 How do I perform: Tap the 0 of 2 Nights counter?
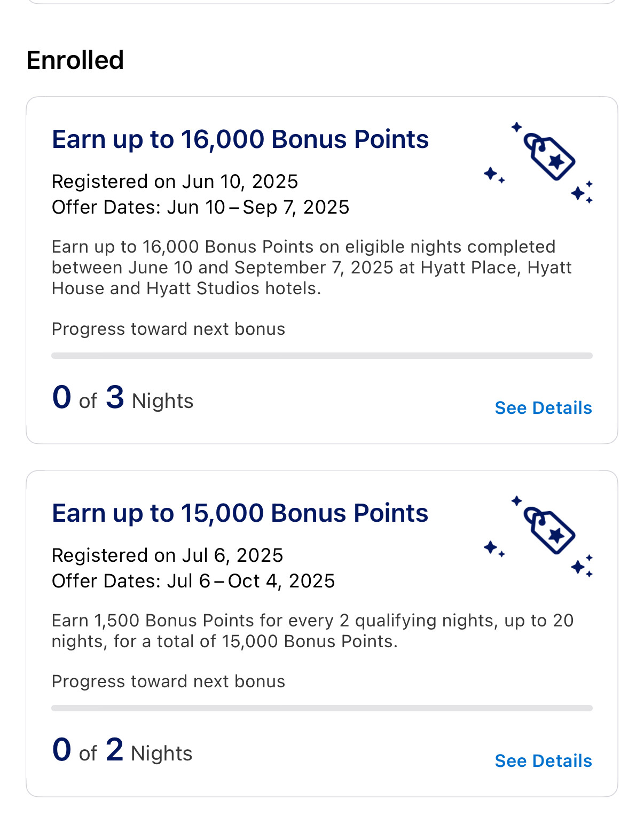point(122,750)
